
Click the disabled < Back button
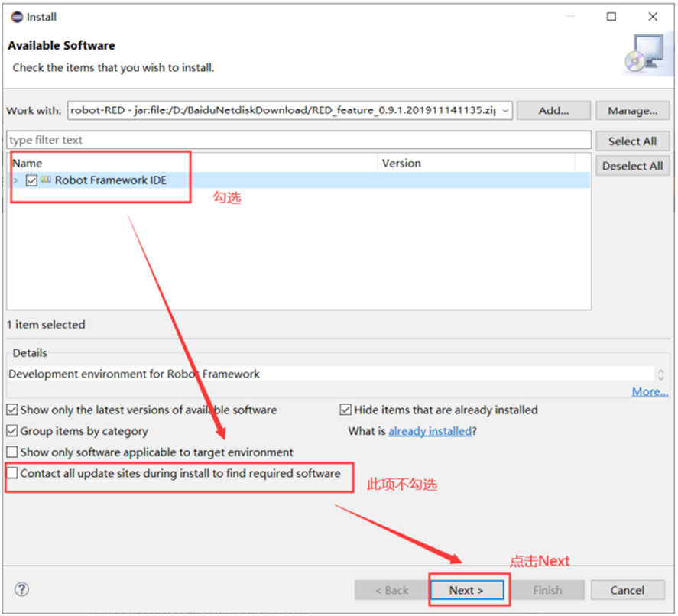391,590
